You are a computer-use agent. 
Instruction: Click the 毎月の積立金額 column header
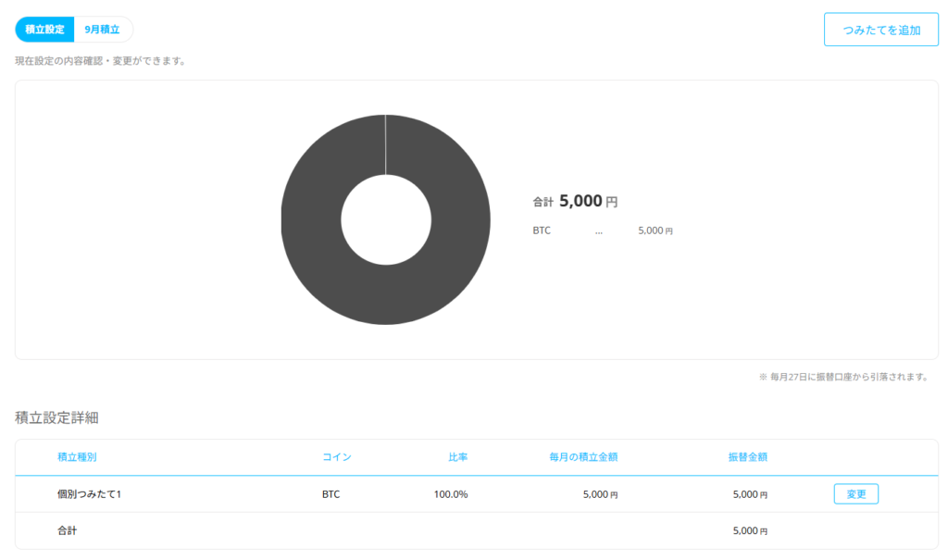(583, 457)
